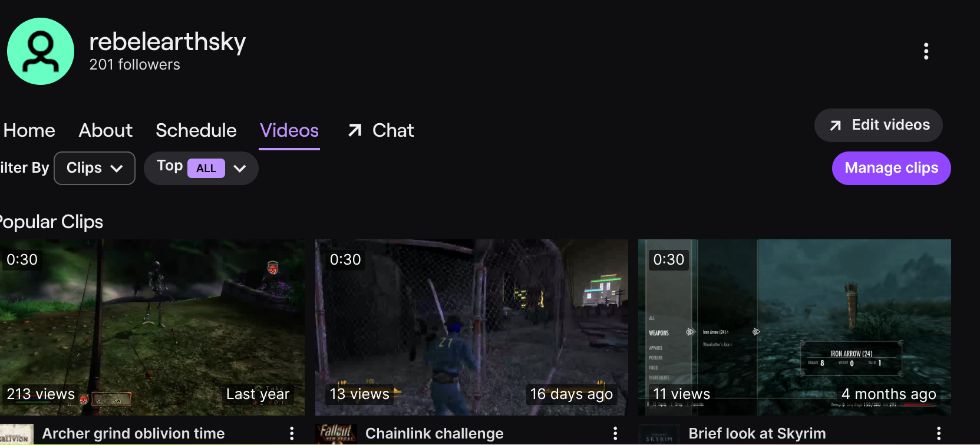Viewport: 980px width, 445px height.
Task: Select the ALL time range badge
Action: click(206, 168)
